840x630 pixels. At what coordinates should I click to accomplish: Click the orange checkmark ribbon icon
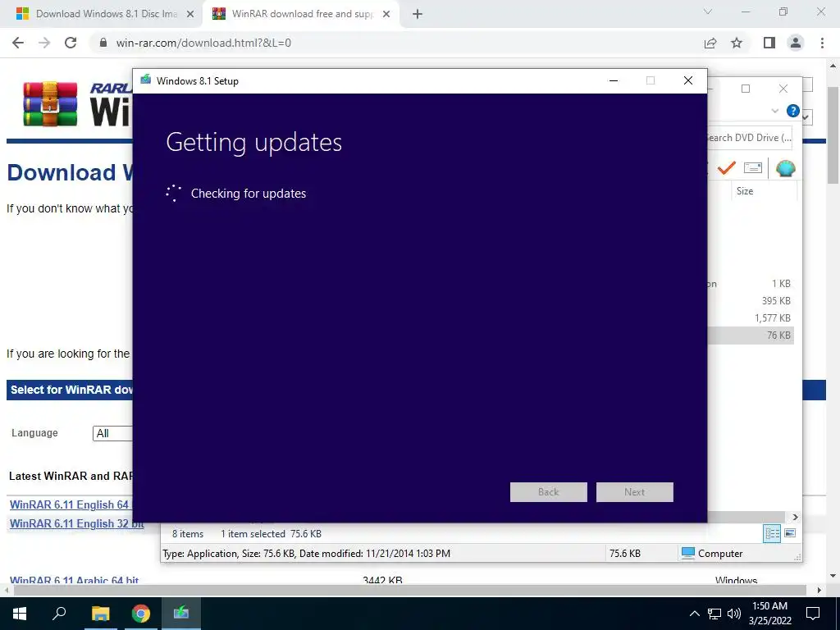click(x=727, y=167)
